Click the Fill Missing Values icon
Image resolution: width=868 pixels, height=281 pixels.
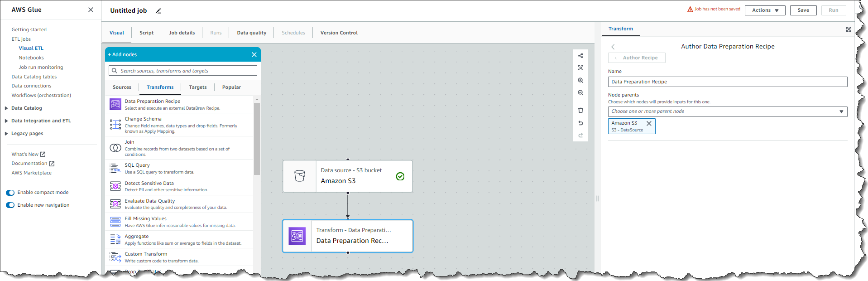click(115, 222)
